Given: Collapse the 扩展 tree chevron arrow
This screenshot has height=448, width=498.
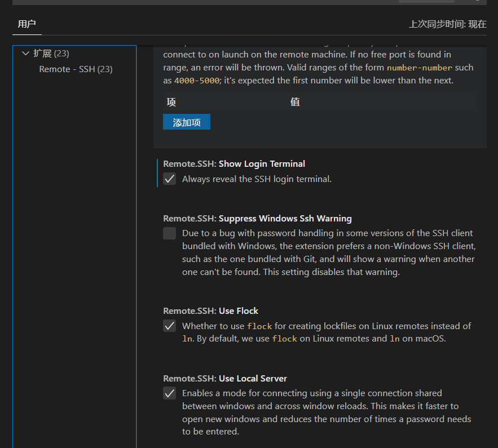Looking at the screenshot, I should pos(25,54).
